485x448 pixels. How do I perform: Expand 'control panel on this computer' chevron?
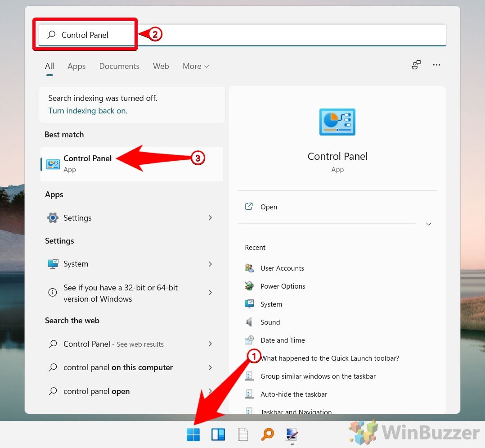211,367
